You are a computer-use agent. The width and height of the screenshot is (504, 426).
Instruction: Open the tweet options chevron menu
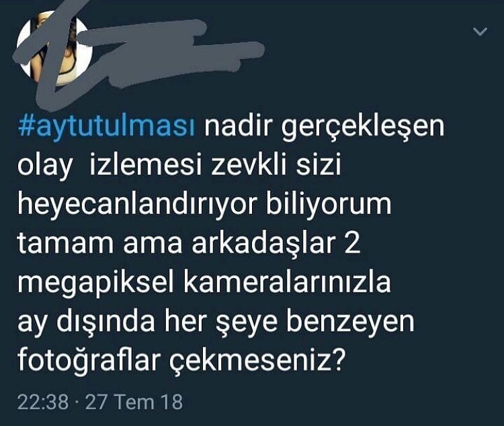[x=480, y=32]
